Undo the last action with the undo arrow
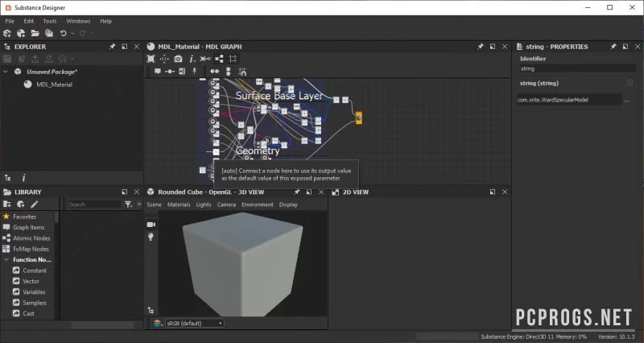 pyautogui.click(x=64, y=33)
